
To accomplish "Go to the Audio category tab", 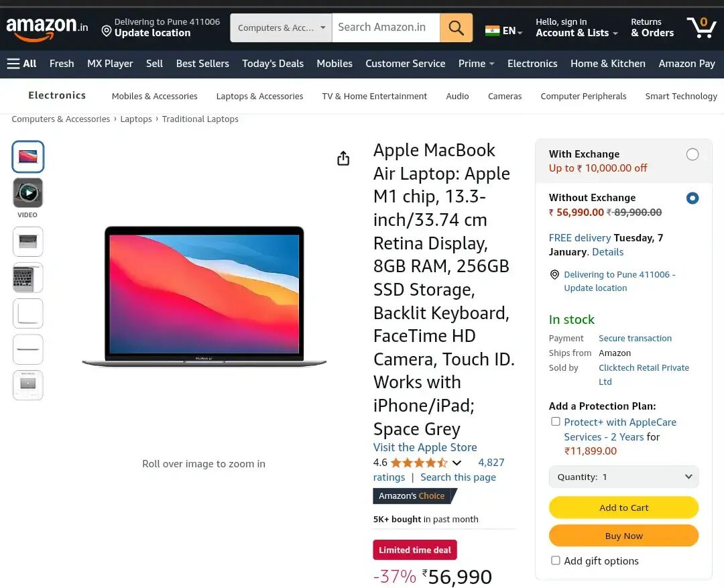I will point(457,97).
